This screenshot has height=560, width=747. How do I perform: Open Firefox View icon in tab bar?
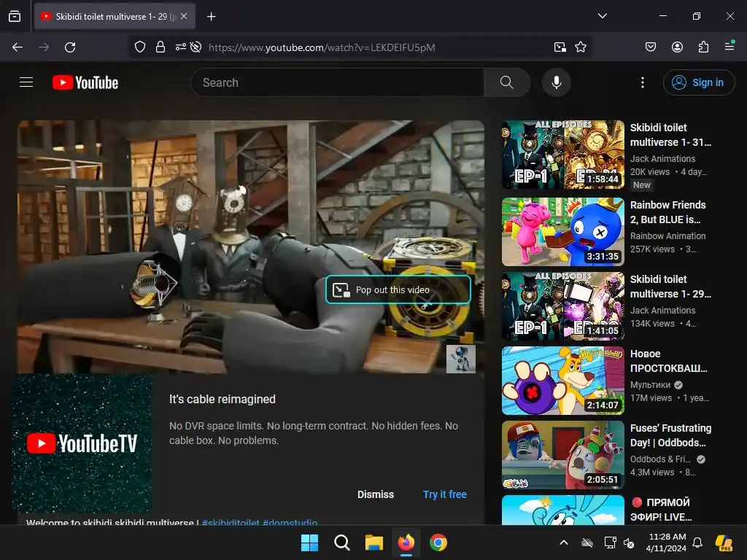[x=15, y=16]
